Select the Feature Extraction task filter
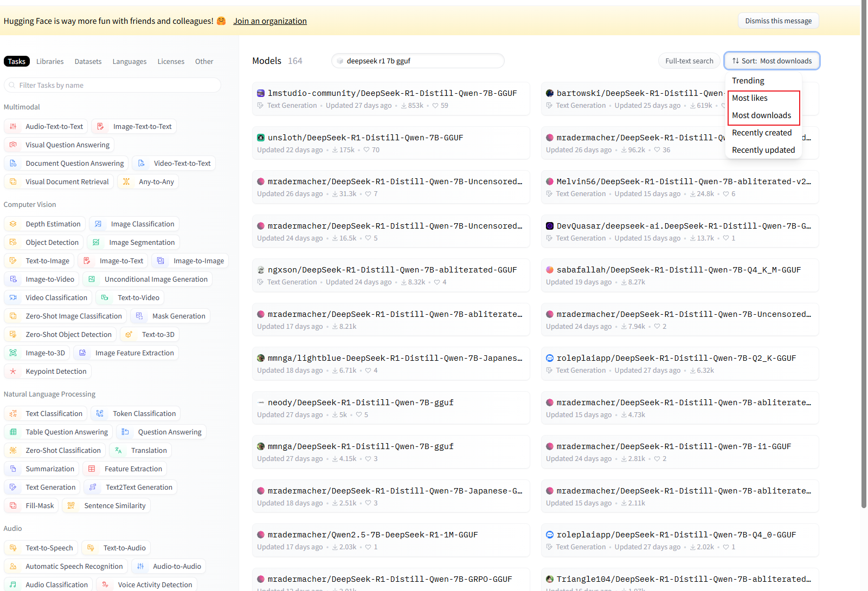Image resolution: width=868 pixels, height=591 pixels. pos(125,469)
